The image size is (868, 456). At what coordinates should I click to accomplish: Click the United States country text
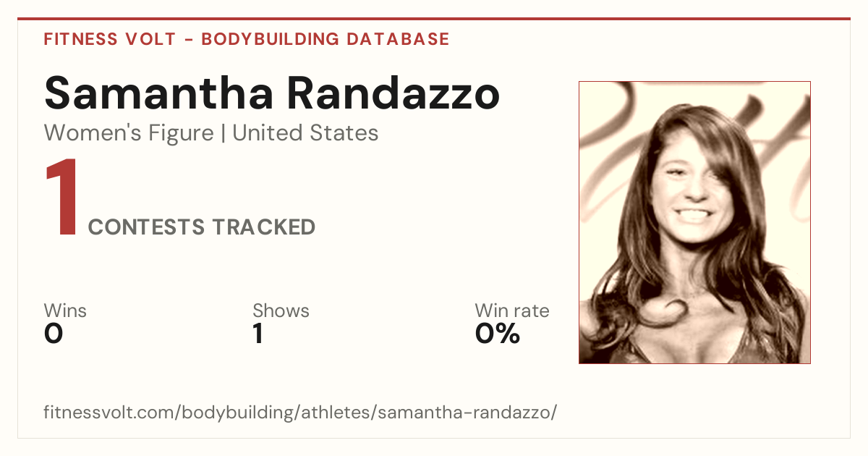pyautogui.click(x=305, y=133)
